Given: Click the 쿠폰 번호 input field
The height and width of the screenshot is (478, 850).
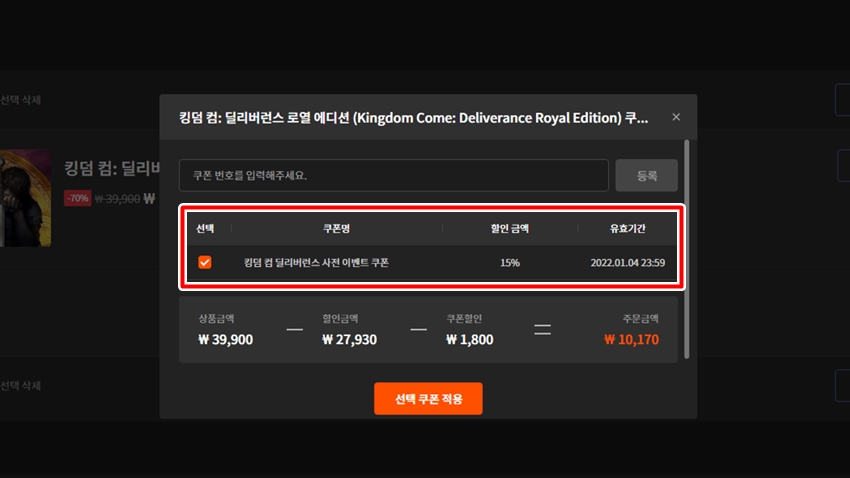Looking at the screenshot, I should click(x=394, y=175).
